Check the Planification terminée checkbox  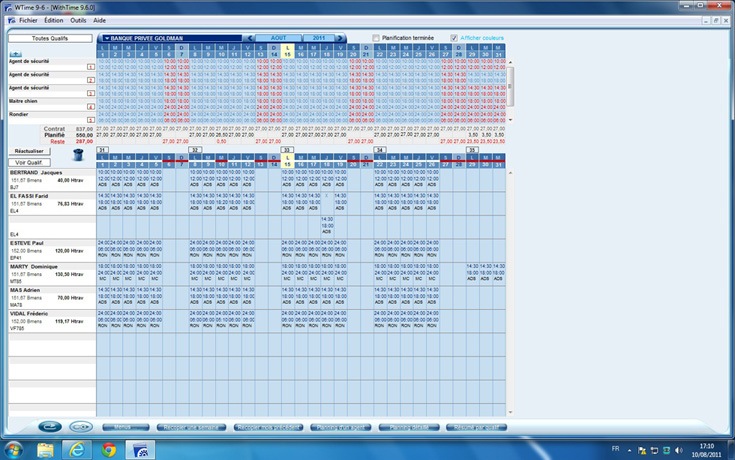376,38
